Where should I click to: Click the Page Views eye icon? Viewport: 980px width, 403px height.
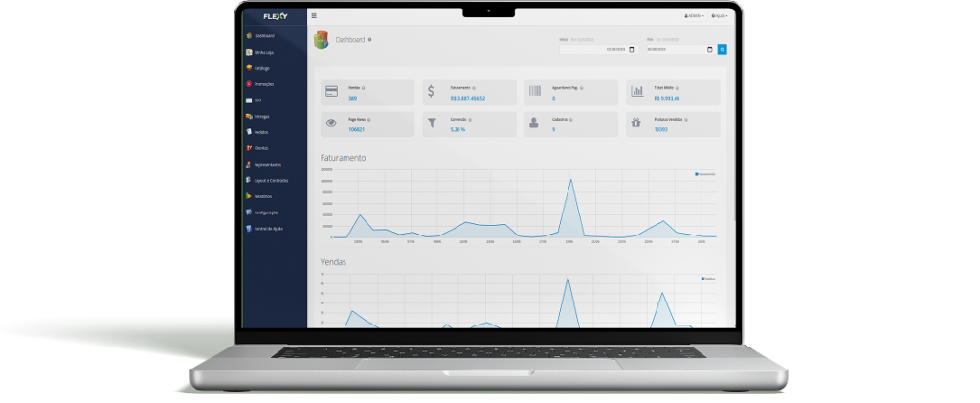331,123
